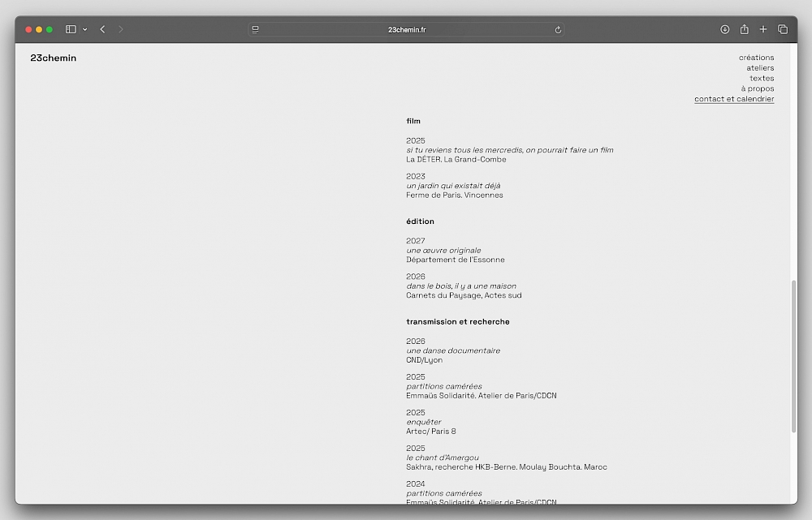The image size is (812, 520).
Task: Select the contact et calendrier link
Action: point(734,99)
